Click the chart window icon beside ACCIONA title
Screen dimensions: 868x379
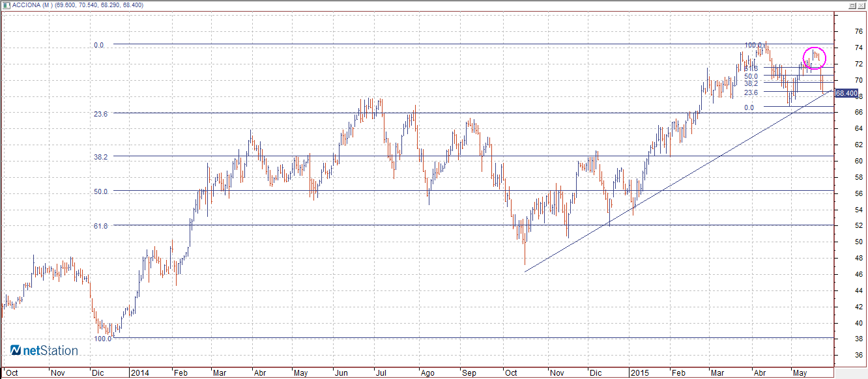click(7, 5)
